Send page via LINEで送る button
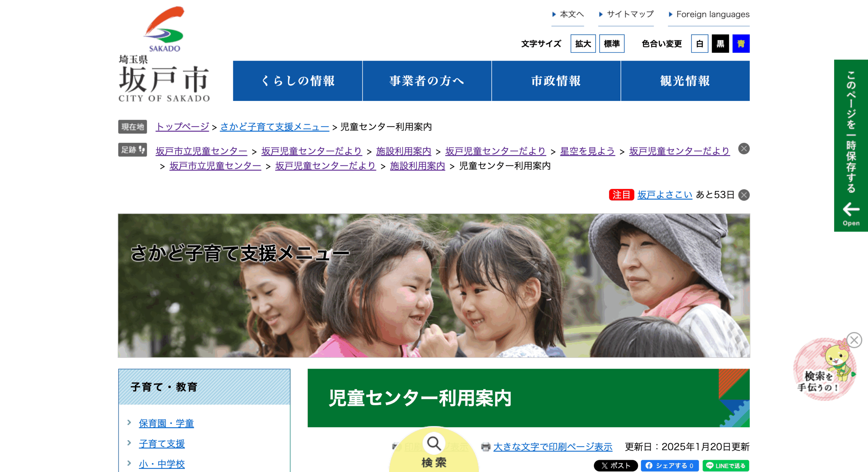Image resolution: width=868 pixels, height=472 pixels. click(x=726, y=466)
